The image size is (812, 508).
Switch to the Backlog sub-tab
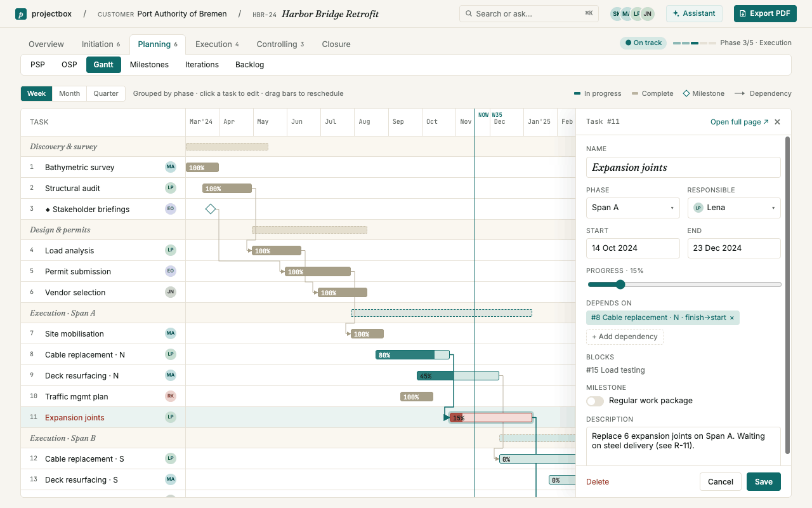(249, 65)
